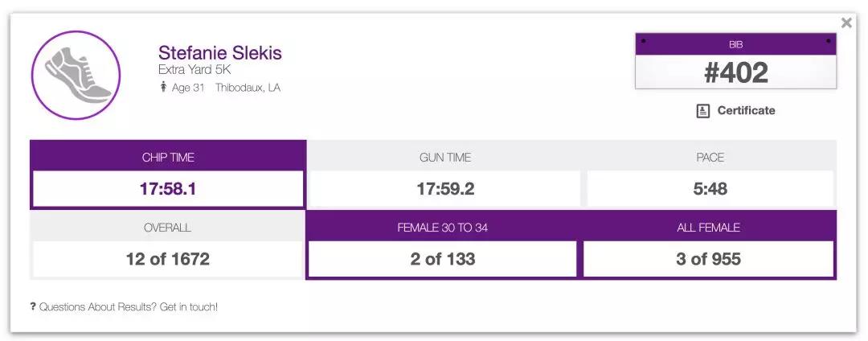
Task: Select the All Female tab
Action: pyautogui.click(x=708, y=228)
